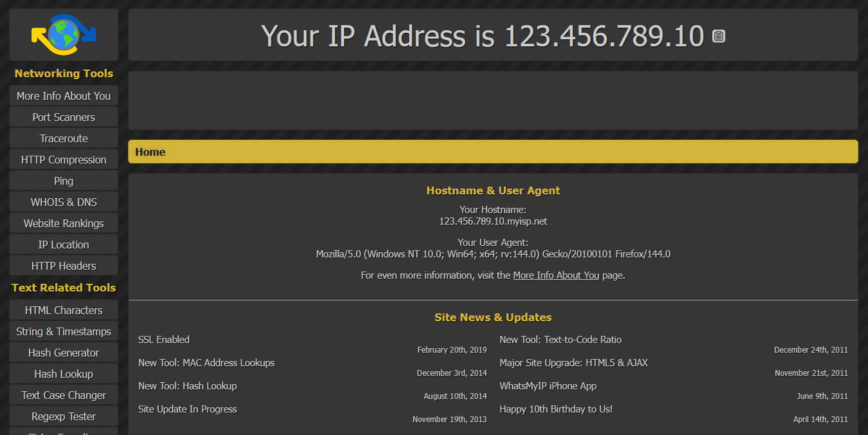Select Traceroute from the sidebar
The width and height of the screenshot is (868, 435).
64,138
